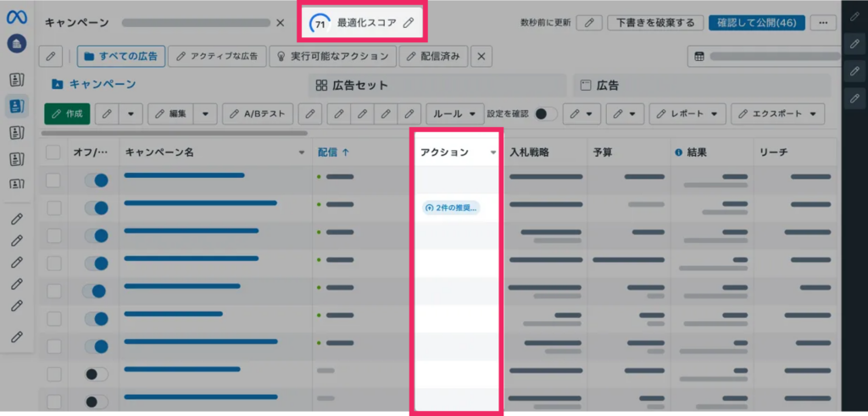Click the pencil button left of すべての広告
868x416 pixels.
51,57
